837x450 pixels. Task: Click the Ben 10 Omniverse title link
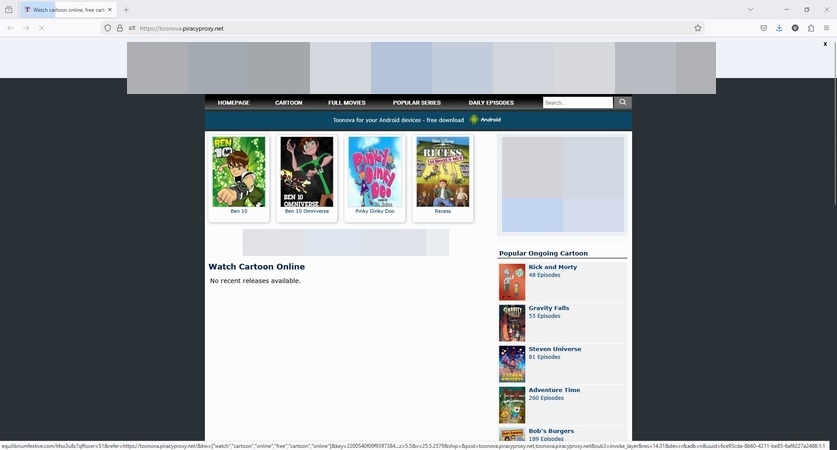pos(307,211)
